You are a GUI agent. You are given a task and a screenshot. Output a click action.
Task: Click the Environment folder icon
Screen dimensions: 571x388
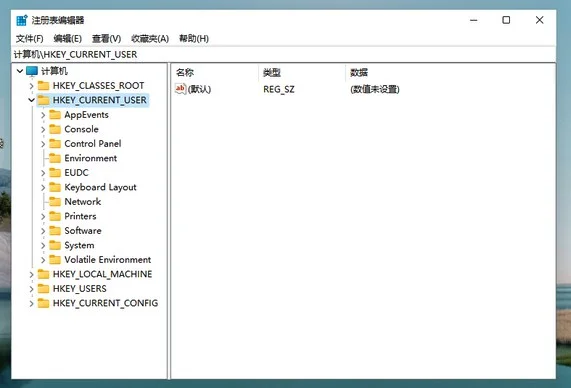[55, 158]
